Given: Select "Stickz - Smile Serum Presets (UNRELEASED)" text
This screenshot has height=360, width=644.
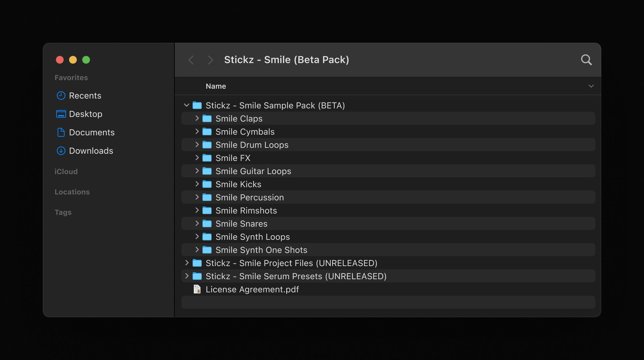Looking at the screenshot, I should click(296, 276).
